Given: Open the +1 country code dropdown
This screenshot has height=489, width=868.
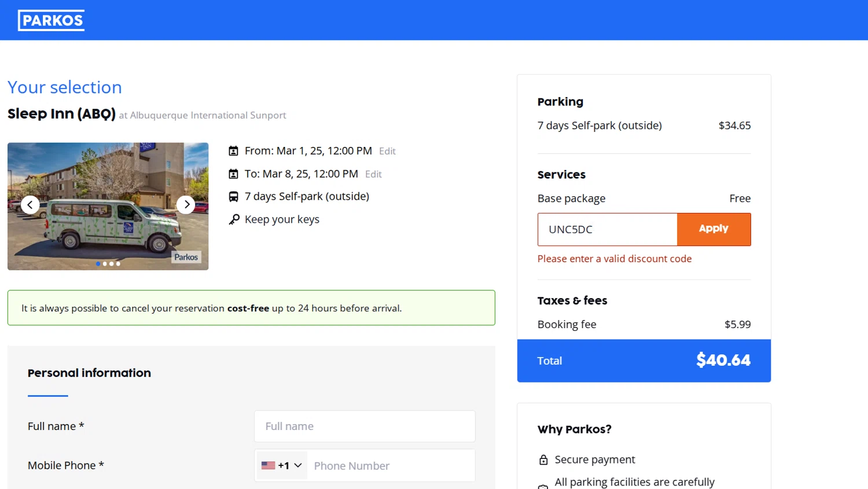Looking at the screenshot, I should 282,465.
